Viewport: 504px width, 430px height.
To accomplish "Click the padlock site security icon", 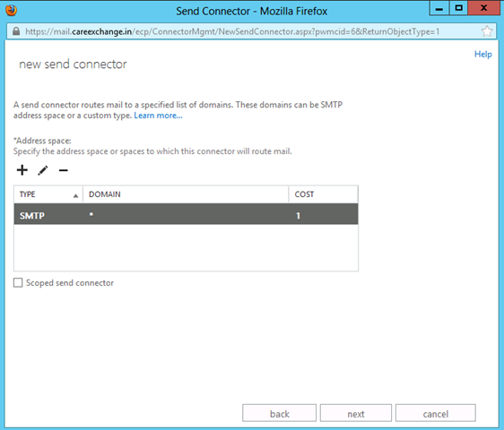I will pyautogui.click(x=16, y=31).
